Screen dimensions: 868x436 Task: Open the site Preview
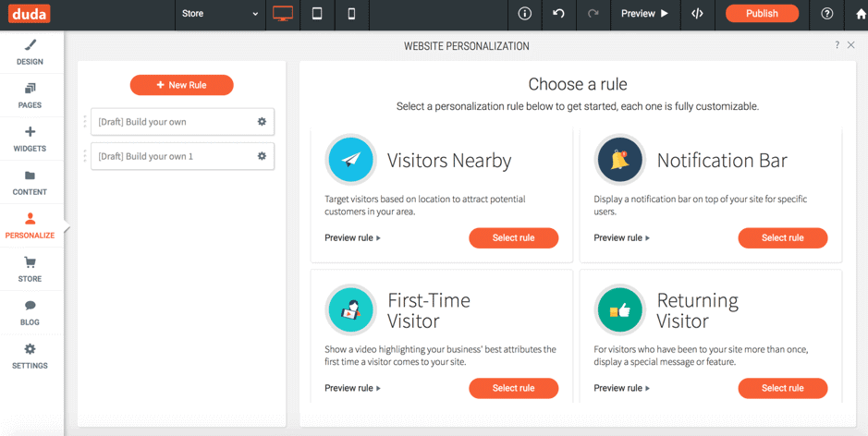click(644, 14)
